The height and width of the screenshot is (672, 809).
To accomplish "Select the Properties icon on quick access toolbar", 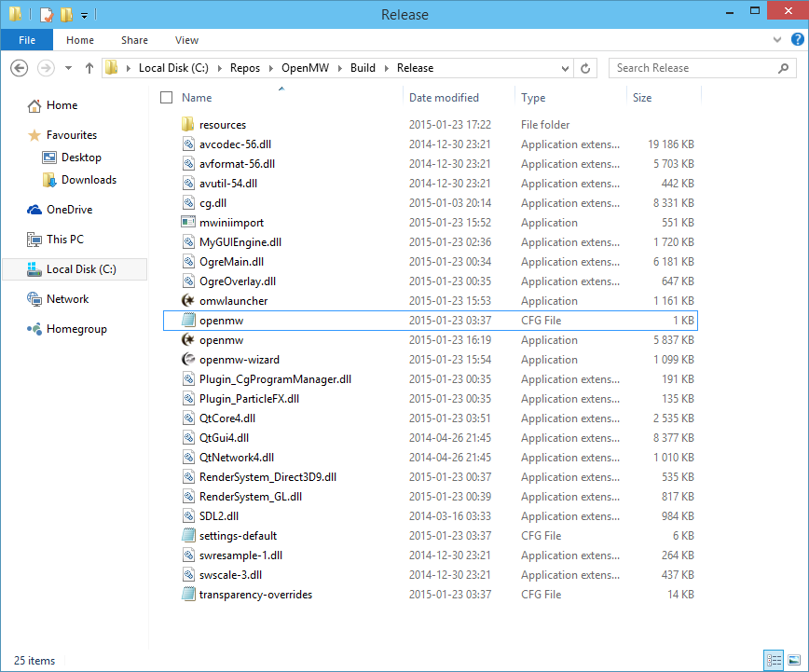I will pyautogui.click(x=46, y=14).
